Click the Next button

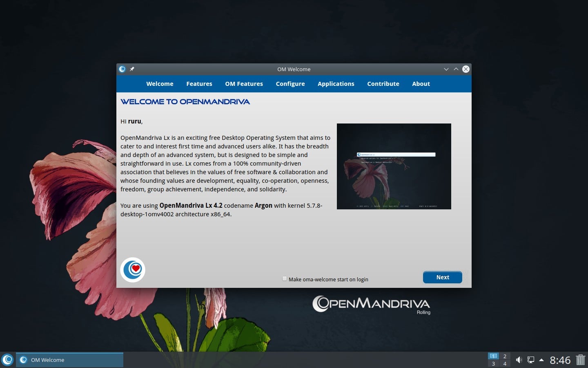pyautogui.click(x=443, y=277)
